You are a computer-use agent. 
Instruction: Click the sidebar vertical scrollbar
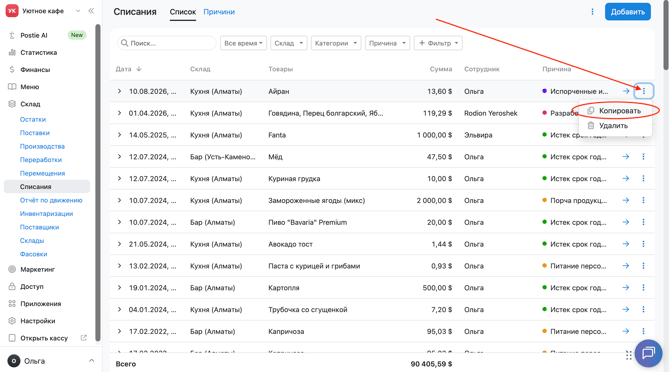click(x=98, y=183)
